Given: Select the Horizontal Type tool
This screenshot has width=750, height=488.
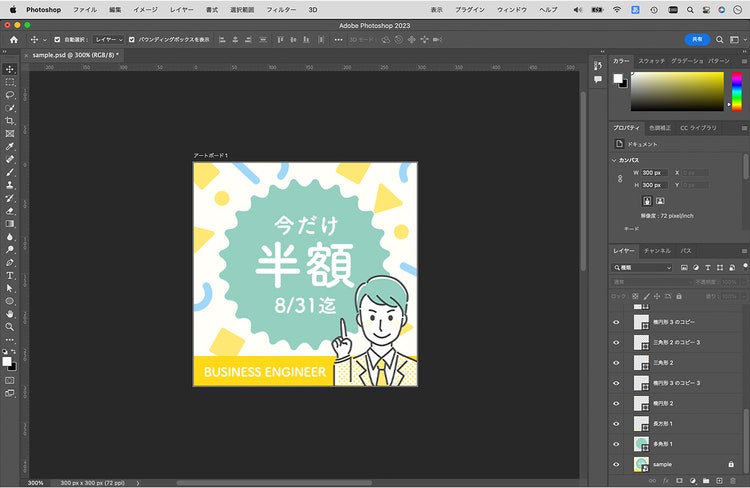Looking at the screenshot, I should (x=10, y=276).
